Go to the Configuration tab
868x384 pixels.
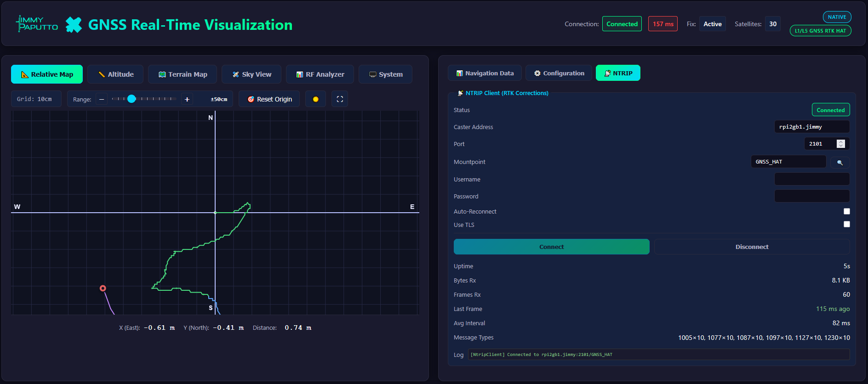point(559,73)
